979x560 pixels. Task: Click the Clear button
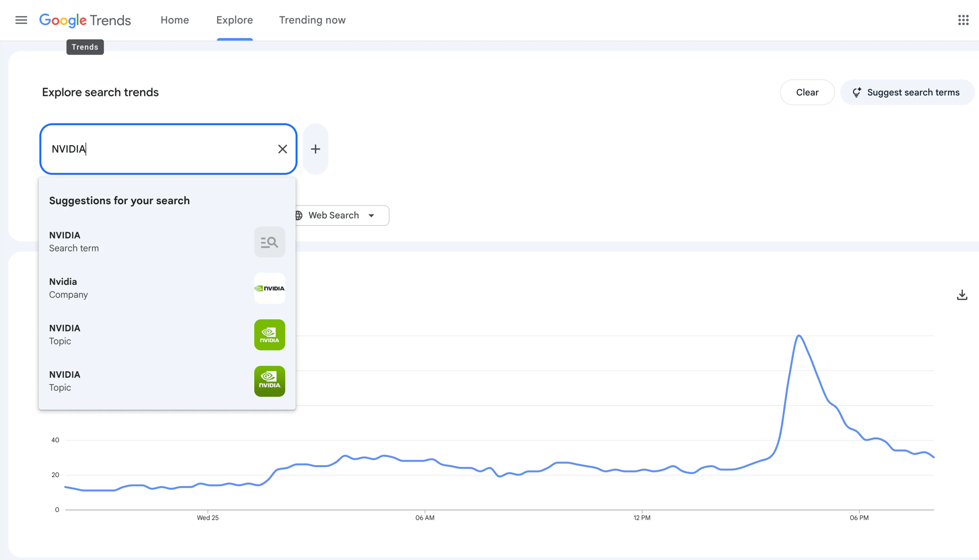coord(807,92)
